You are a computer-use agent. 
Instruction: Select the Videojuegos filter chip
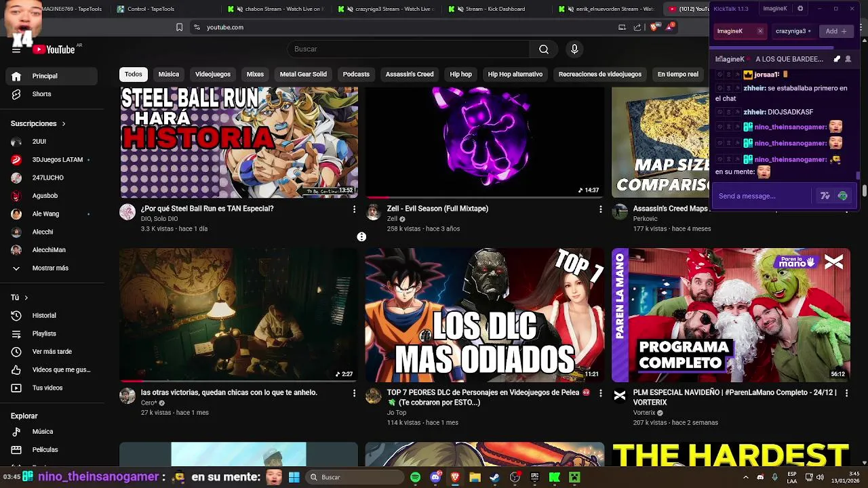point(213,74)
